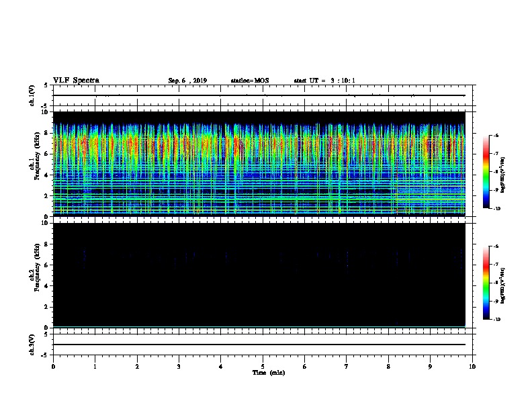Click the time axis tick label "5"
Image resolution: width=532 pixels, height=411 pixels.
(x=263, y=367)
